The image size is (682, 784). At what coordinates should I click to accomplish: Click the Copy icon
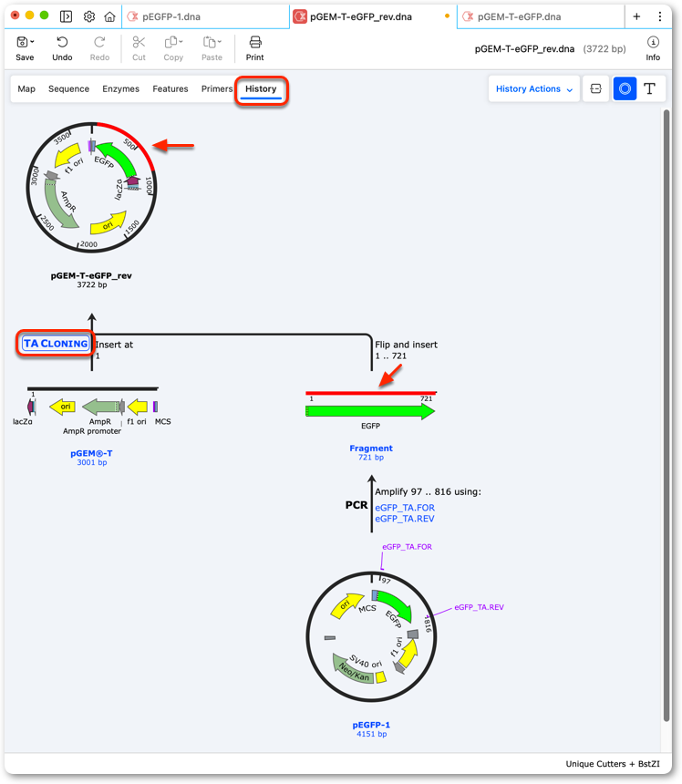pyautogui.click(x=171, y=42)
